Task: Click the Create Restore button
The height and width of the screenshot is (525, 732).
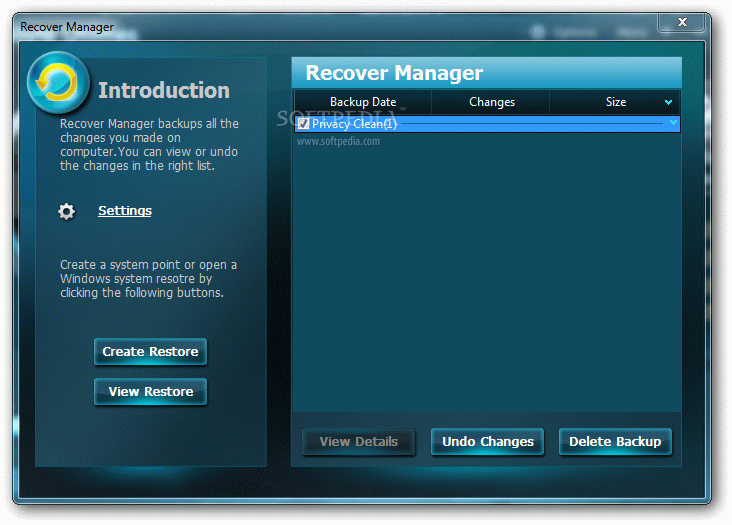Action: click(150, 351)
